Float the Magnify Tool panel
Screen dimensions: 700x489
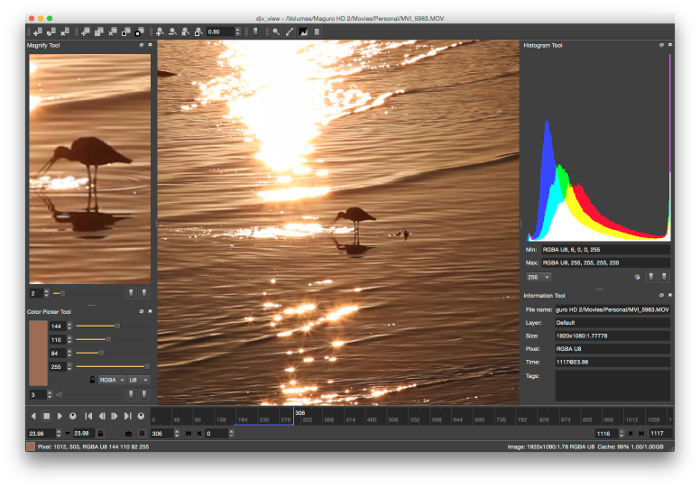tap(142, 45)
